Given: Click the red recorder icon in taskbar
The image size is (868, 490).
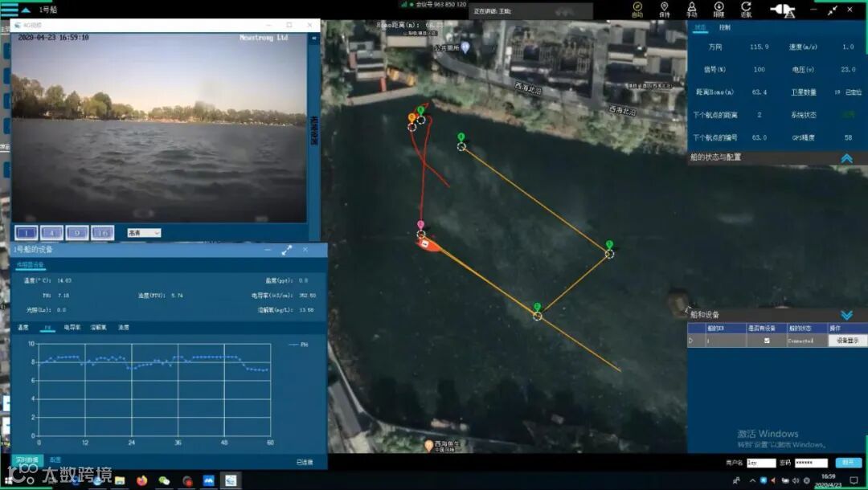Looking at the screenshot, I should tap(187, 480).
